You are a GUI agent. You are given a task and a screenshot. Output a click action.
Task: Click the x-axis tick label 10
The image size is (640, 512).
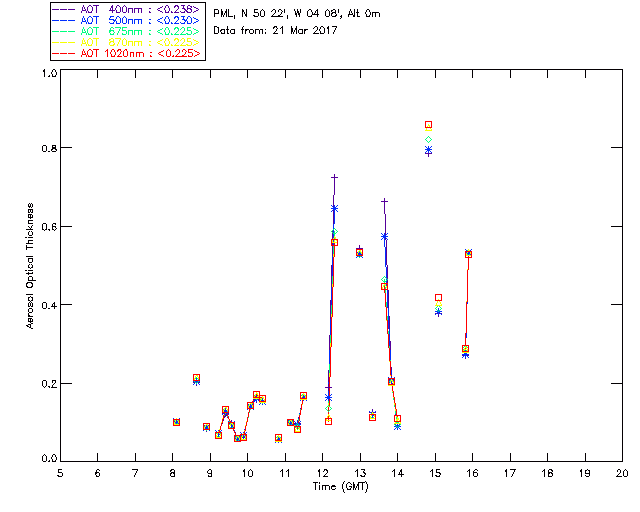(247, 473)
